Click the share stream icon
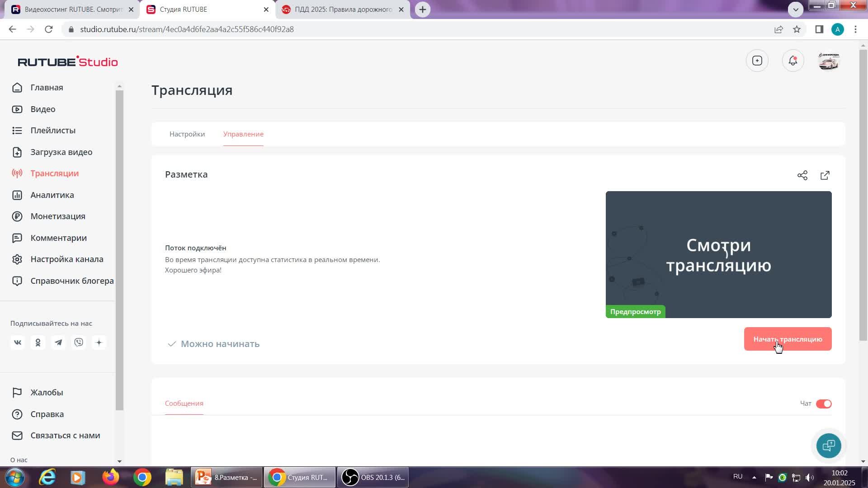 tap(802, 175)
